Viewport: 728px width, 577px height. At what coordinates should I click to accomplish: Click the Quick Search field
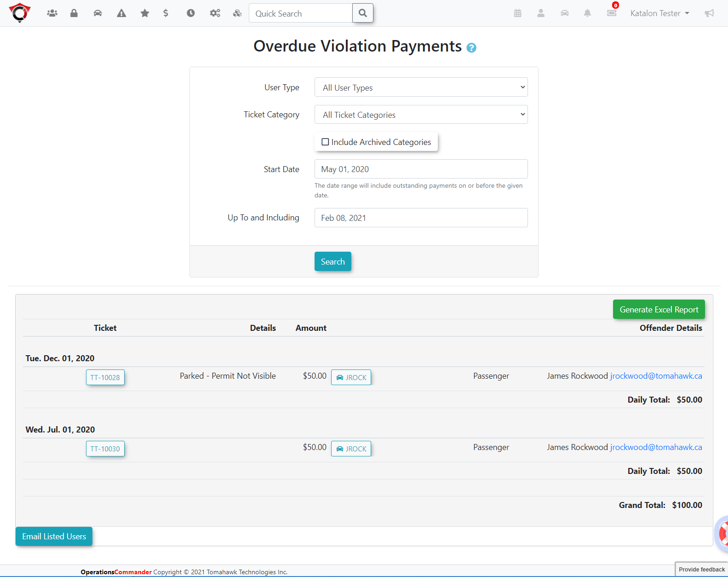[301, 13]
